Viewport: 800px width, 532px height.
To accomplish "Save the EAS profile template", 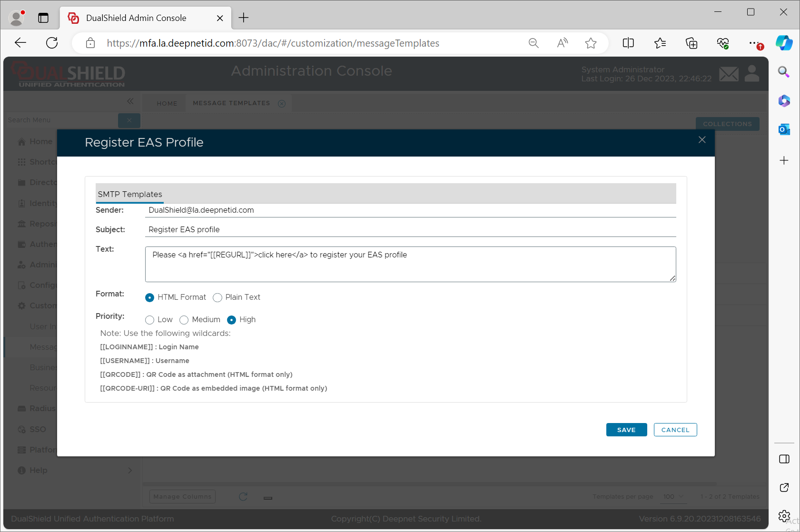I will coord(626,430).
